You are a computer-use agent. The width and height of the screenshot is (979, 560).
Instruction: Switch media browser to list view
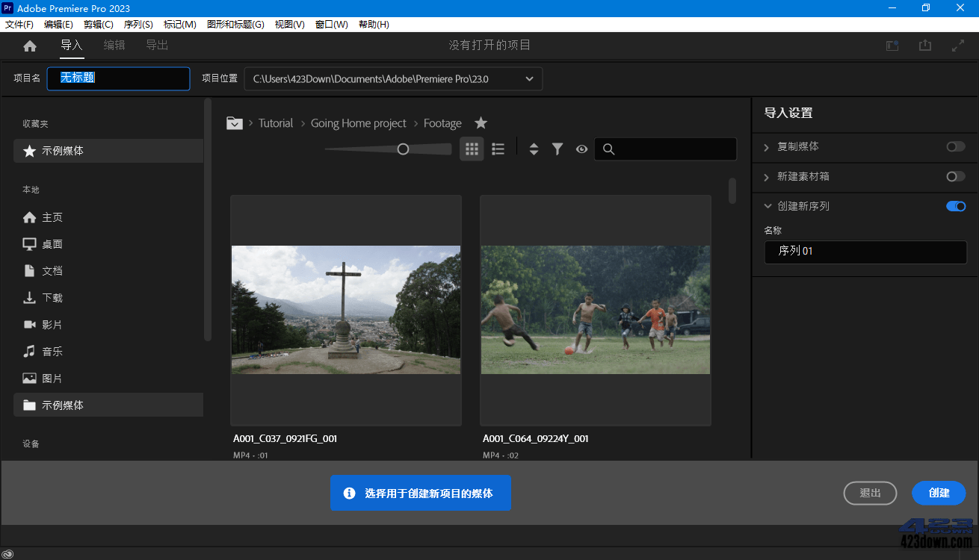pyautogui.click(x=498, y=149)
